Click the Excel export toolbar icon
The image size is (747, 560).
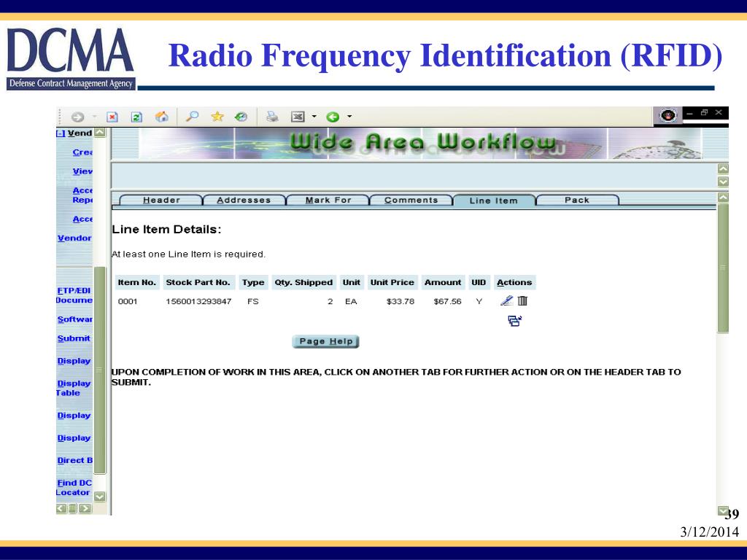(x=298, y=117)
